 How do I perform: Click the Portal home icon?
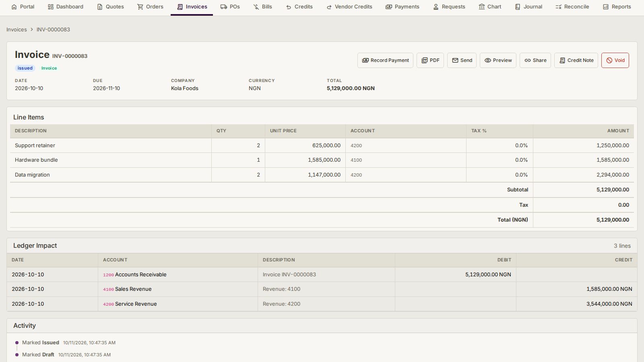tap(14, 7)
